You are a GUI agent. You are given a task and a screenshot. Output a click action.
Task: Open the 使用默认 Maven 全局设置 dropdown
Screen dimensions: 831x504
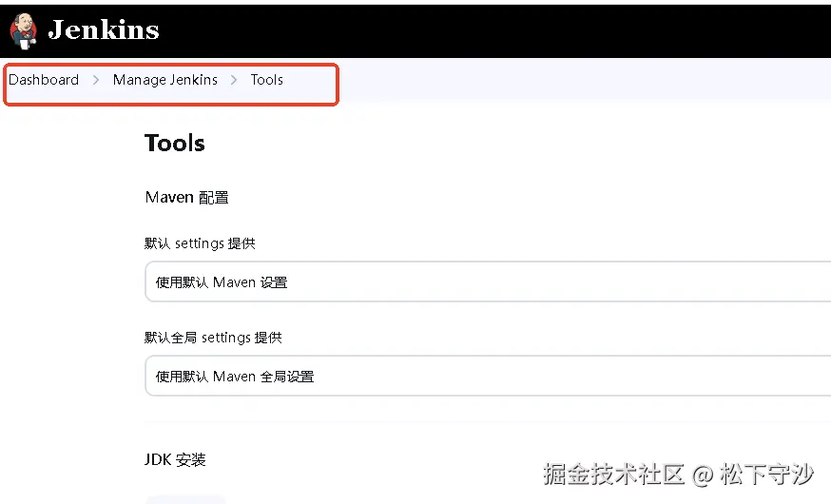click(x=488, y=377)
